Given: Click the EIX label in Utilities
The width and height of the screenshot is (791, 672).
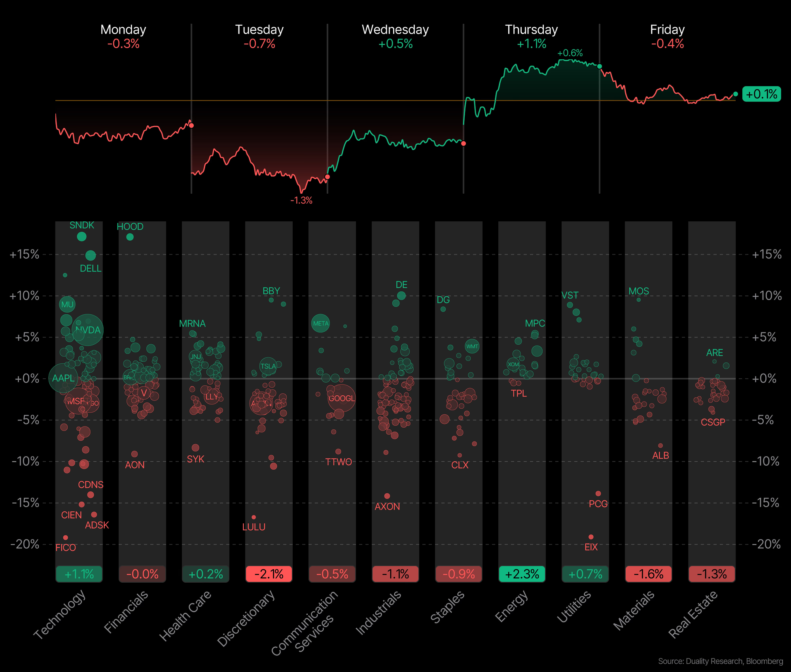Looking at the screenshot, I should point(591,547).
